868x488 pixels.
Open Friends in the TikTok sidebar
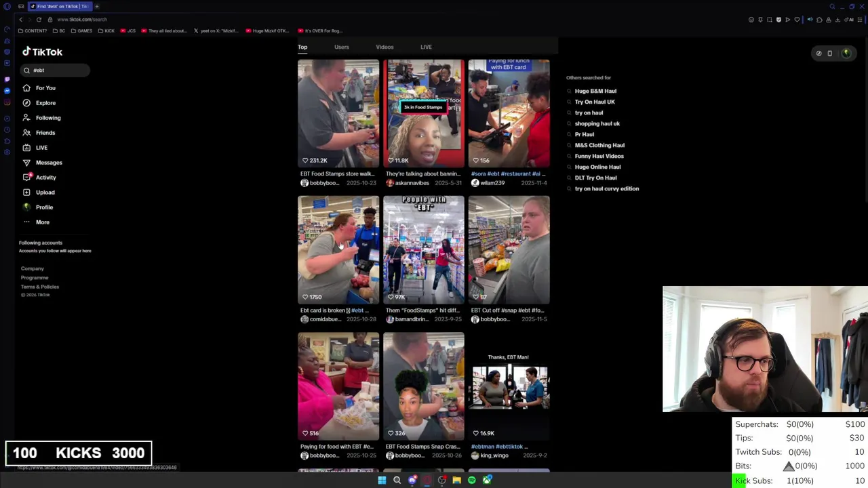[x=39, y=133]
